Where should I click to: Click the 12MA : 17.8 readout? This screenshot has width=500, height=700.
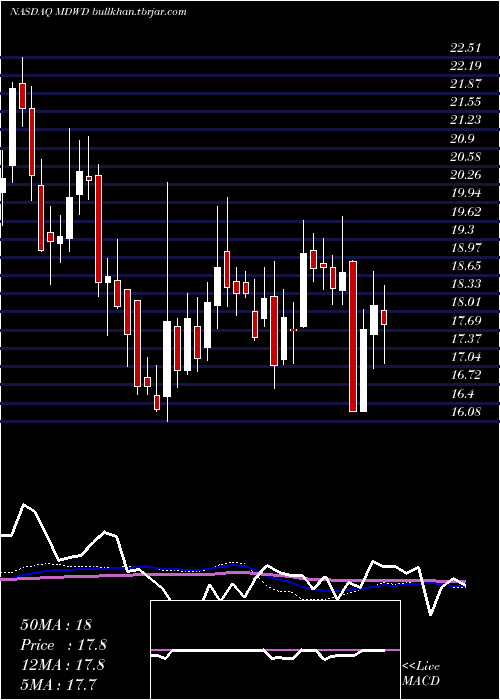coord(62,664)
